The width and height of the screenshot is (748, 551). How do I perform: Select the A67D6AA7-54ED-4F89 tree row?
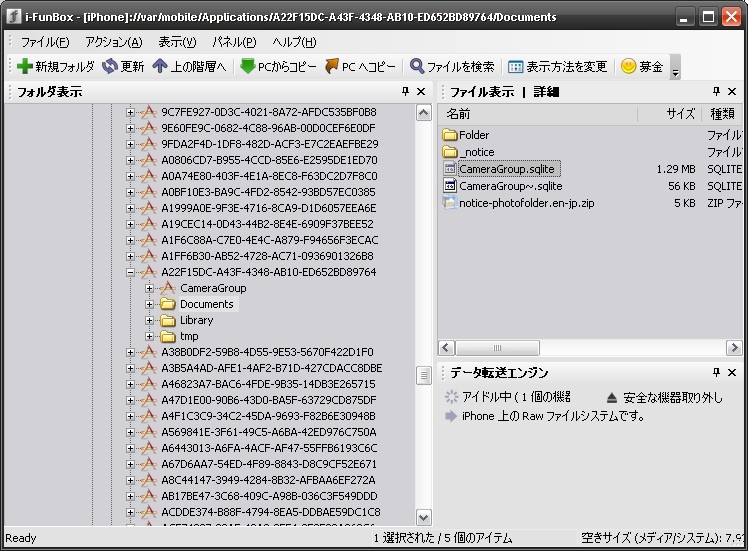point(269,464)
